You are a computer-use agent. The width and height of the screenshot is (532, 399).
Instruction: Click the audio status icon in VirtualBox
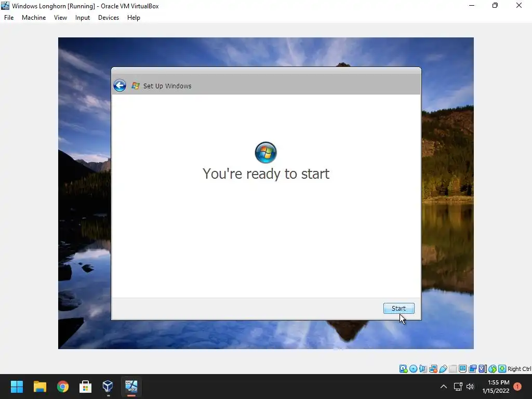coord(423,369)
